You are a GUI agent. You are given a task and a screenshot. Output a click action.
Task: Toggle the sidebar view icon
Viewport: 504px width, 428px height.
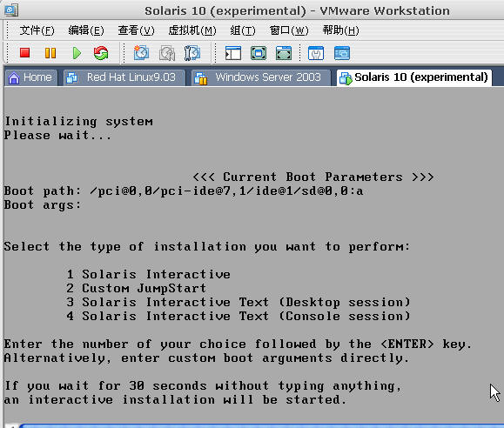[x=233, y=53]
